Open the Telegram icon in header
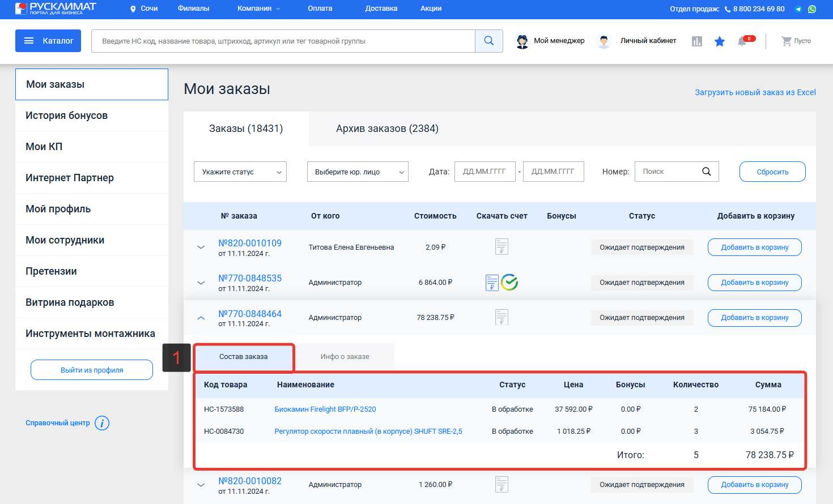The width and height of the screenshot is (833, 504). click(x=798, y=9)
